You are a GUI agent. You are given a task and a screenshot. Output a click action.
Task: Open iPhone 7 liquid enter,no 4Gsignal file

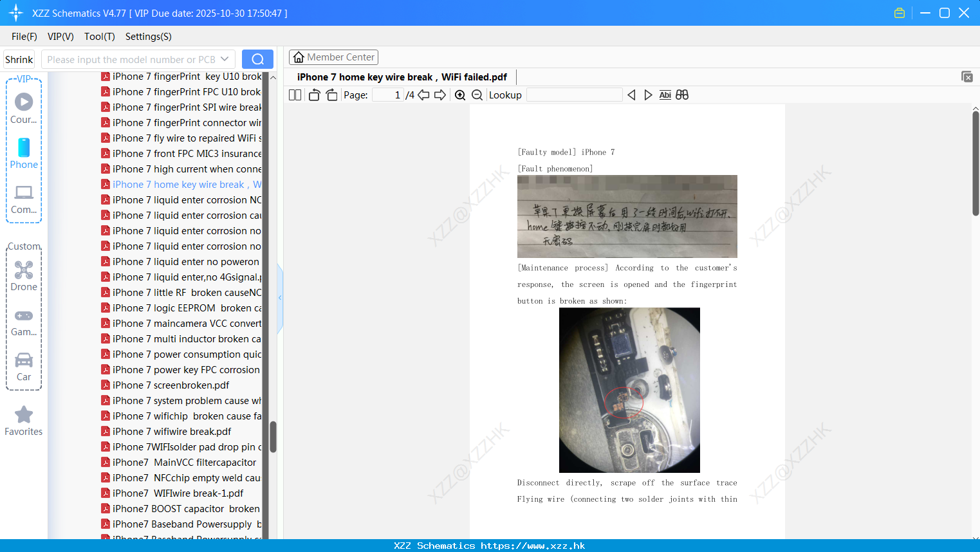pos(181,277)
